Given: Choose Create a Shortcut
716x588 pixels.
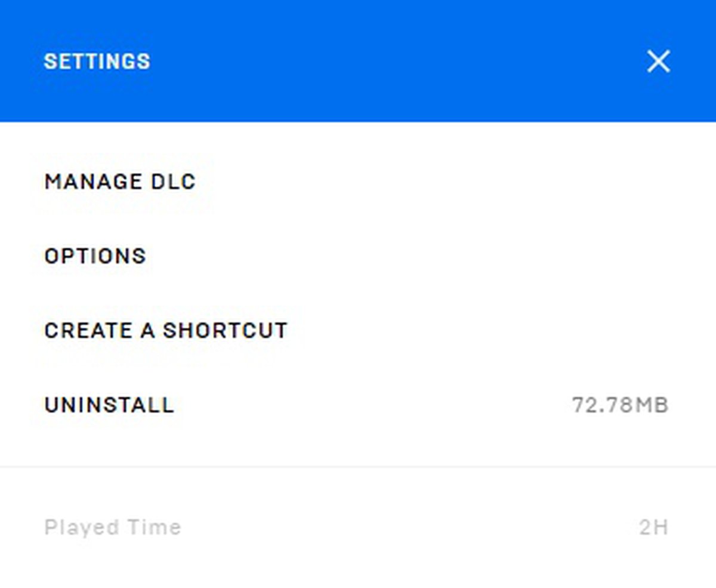Looking at the screenshot, I should click(166, 330).
